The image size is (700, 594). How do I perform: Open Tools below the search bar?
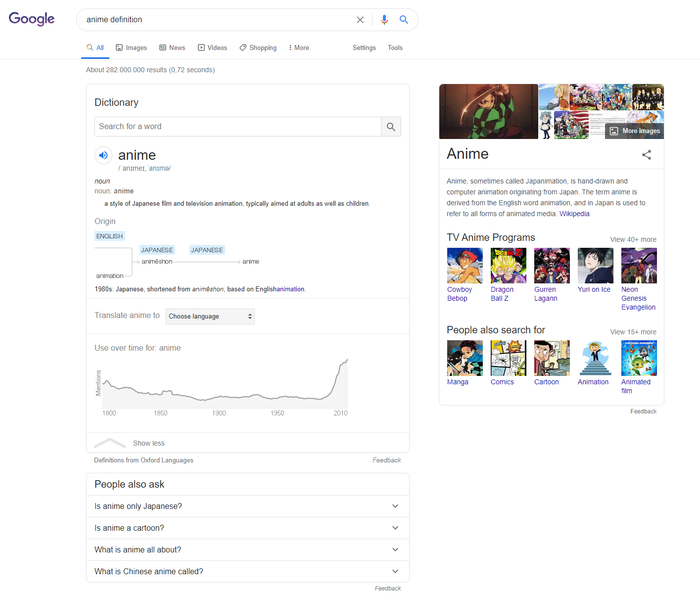click(395, 48)
